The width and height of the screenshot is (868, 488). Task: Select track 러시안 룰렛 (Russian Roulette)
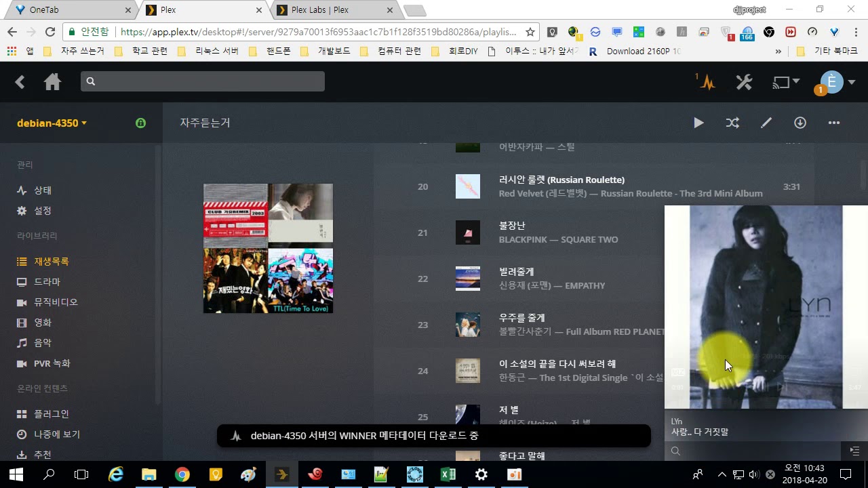(x=561, y=180)
